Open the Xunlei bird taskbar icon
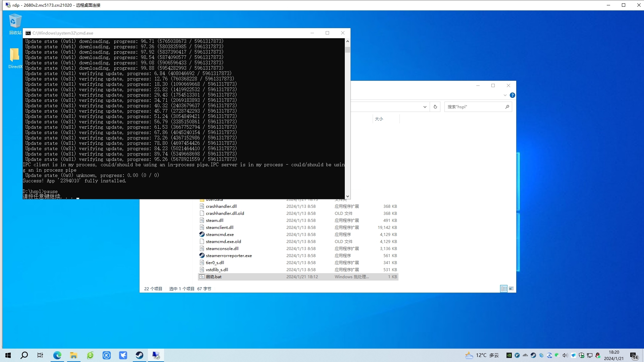 pyautogui.click(x=123, y=355)
